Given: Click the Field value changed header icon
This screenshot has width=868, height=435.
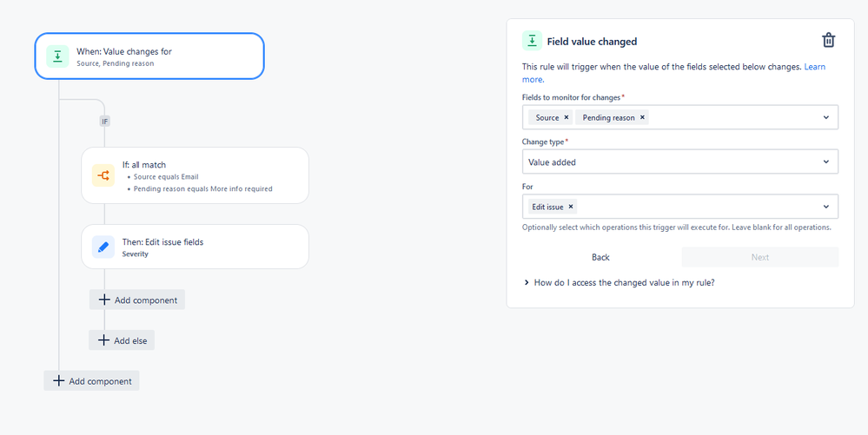Looking at the screenshot, I should tap(532, 41).
